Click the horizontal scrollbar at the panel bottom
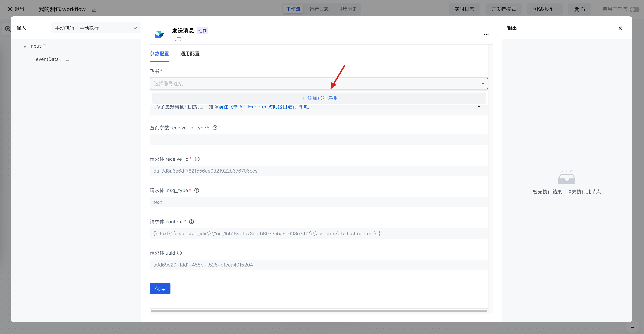644x334 pixels. [319, 311]
